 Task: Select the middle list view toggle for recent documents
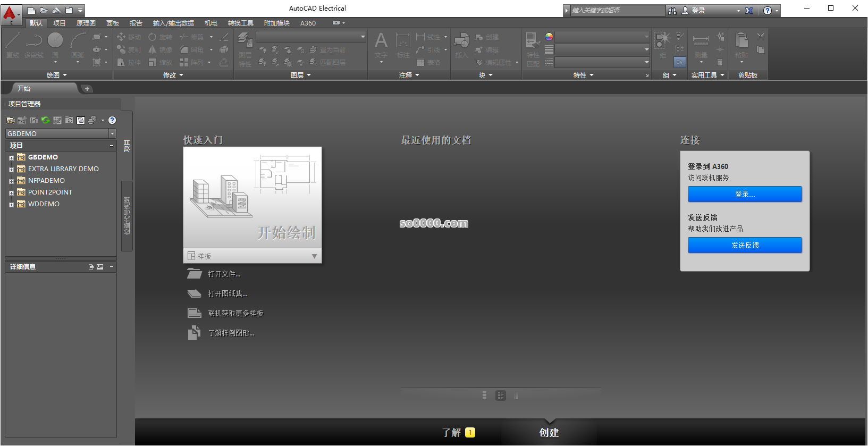click(x=501, y=395)
